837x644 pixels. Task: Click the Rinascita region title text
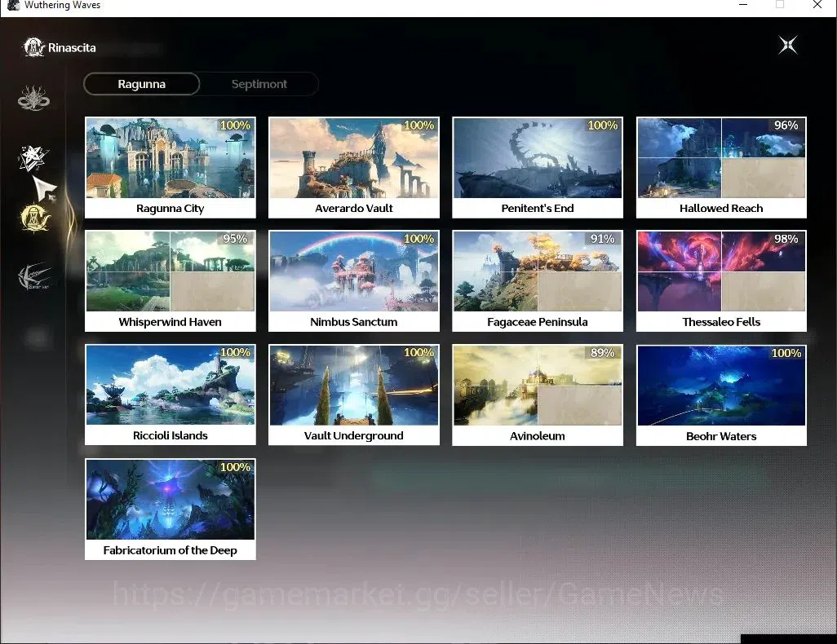pos(72,47)
